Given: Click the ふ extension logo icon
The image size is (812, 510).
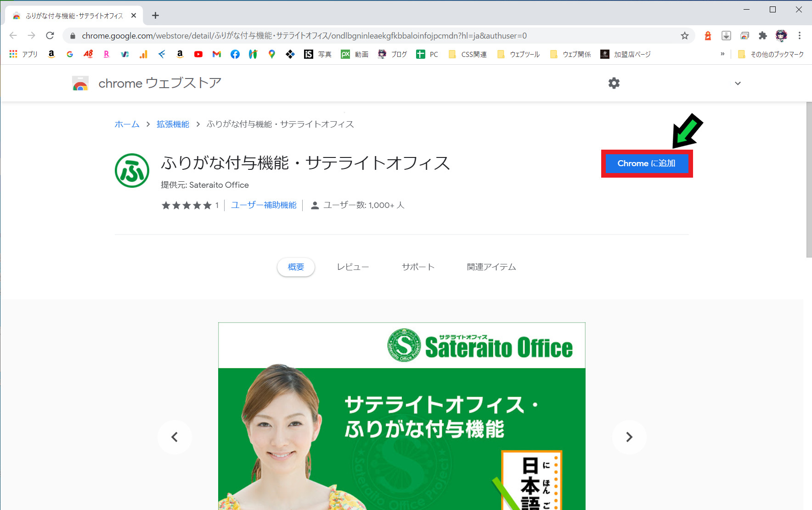Looking at the screenshot, I should pos(132,170).
